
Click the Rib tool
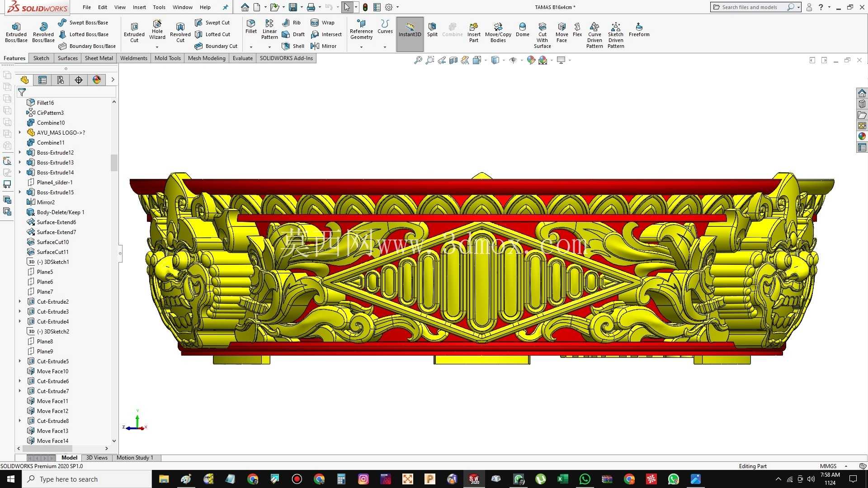coord(291,23)
